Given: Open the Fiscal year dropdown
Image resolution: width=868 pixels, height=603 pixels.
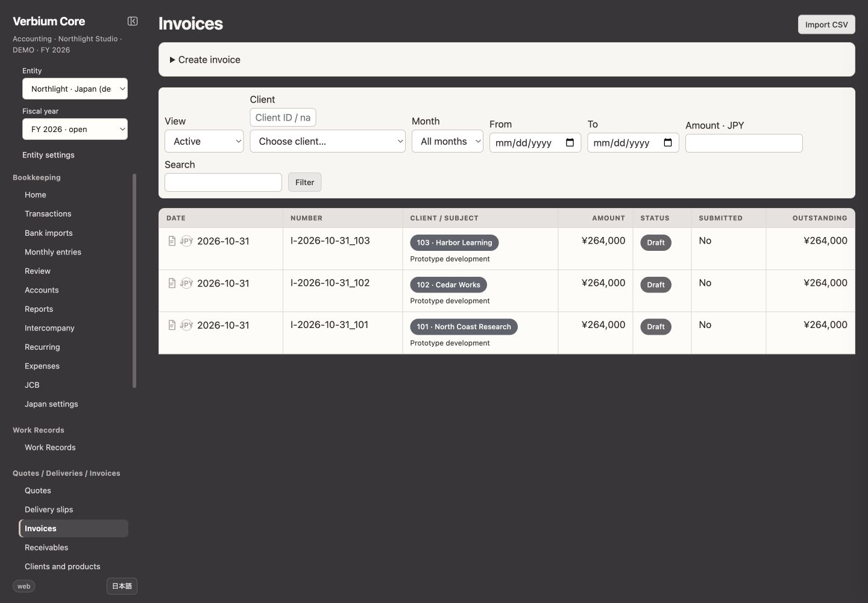Looking at the screenshot, I should click(x=75, y=129).
